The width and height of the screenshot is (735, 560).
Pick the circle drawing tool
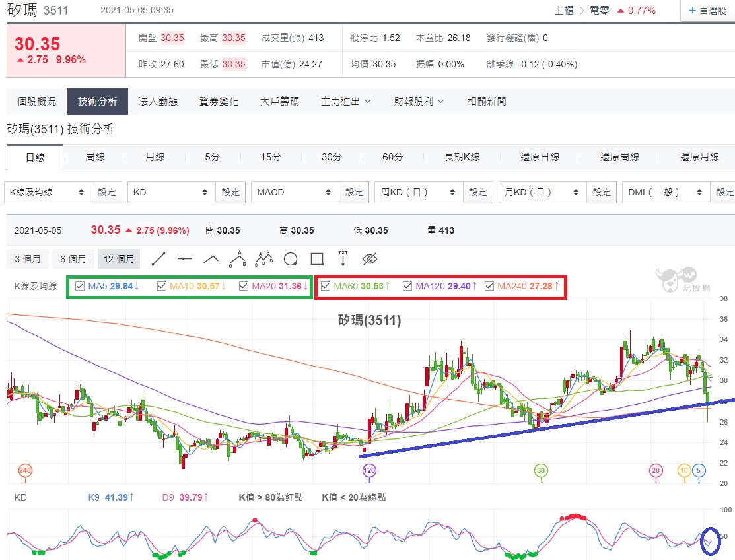(291, 259)
